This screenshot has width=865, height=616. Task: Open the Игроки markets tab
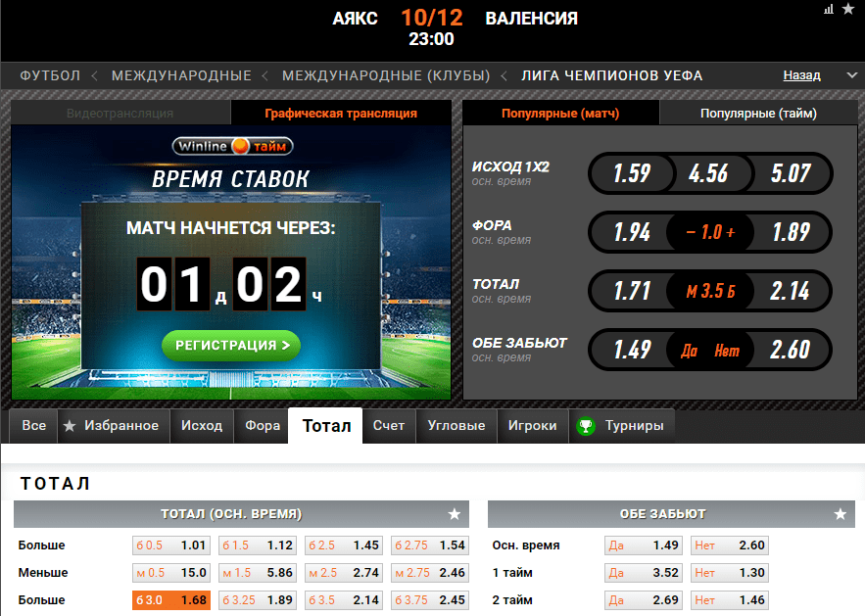(x=532, y=426)
